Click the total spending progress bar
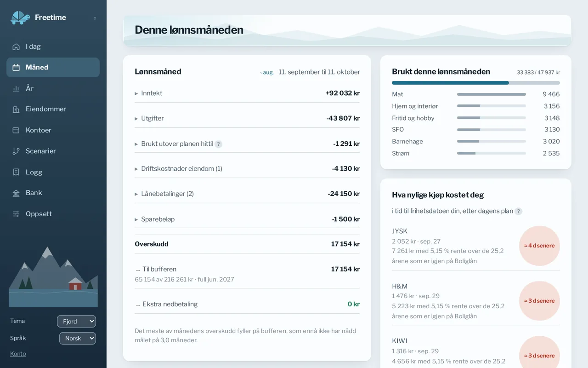This screenshot has height=368, width=588. (476, 83)
